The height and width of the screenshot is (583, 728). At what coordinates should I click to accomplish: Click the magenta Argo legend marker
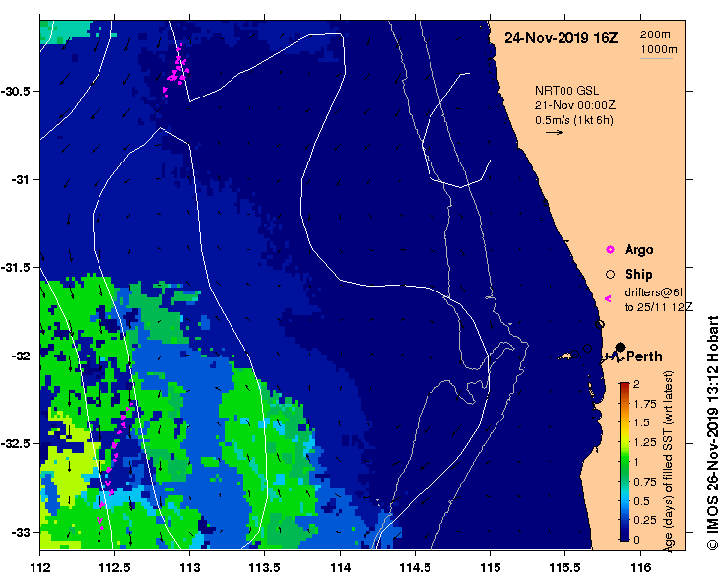pyautogui.click(x=610, y=250)
